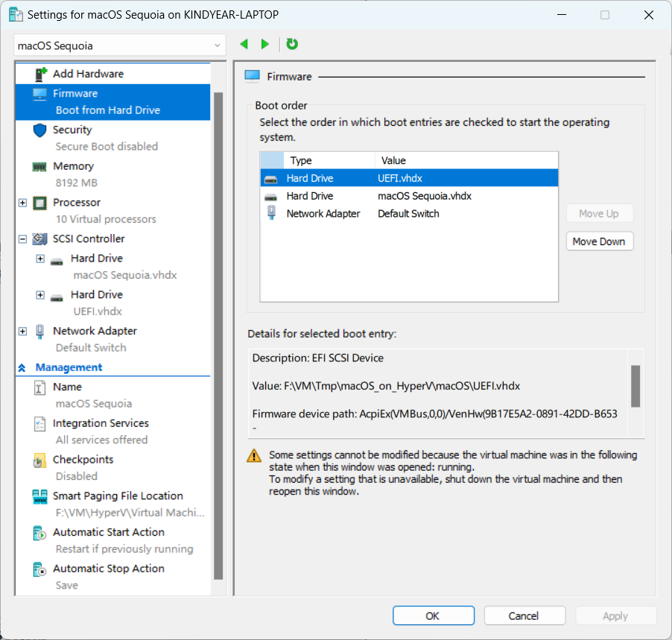Collapse the Management section chevron
Viewport: 672px width, 640px height.
(x=22, y=368)
